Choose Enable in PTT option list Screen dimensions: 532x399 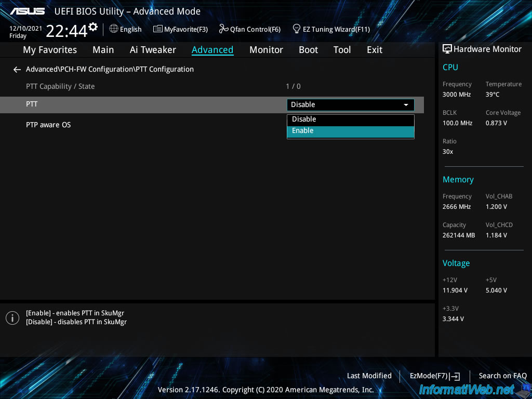point(351,131)
